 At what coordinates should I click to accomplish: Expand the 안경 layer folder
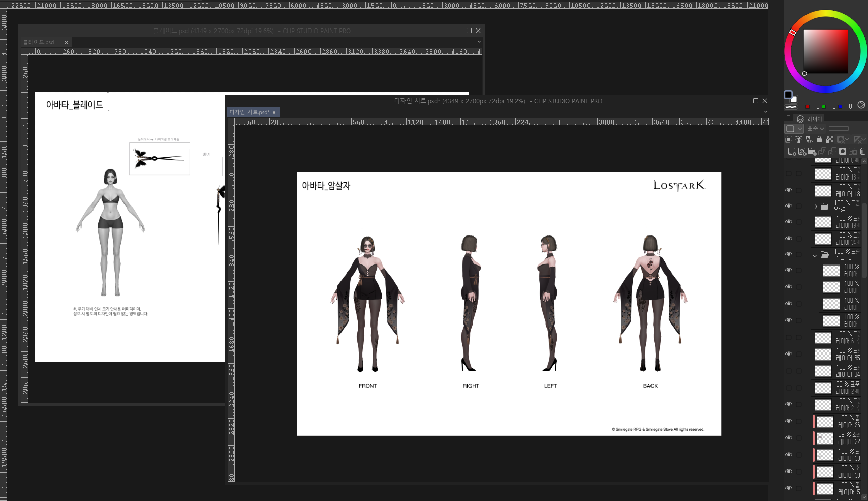816,206
